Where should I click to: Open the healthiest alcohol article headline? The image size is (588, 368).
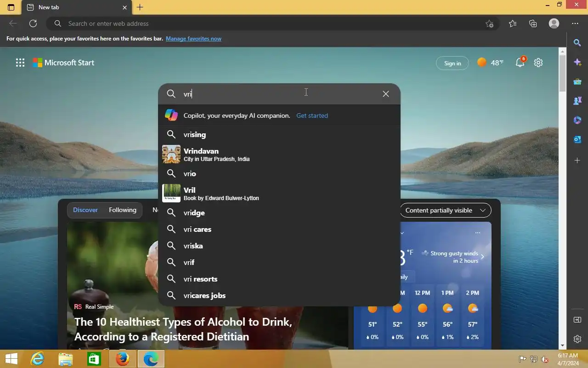pos(183,329)
